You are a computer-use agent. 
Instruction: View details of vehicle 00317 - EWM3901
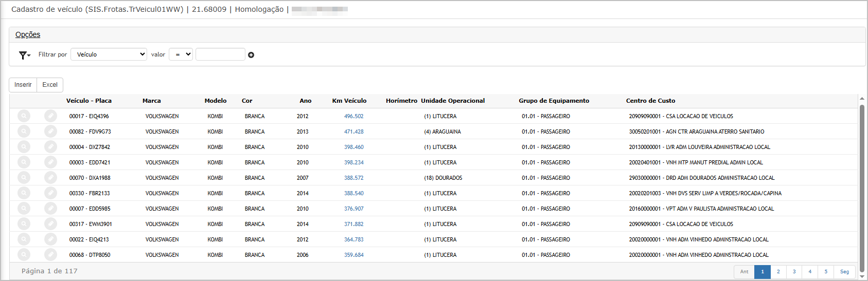point(24,224)
